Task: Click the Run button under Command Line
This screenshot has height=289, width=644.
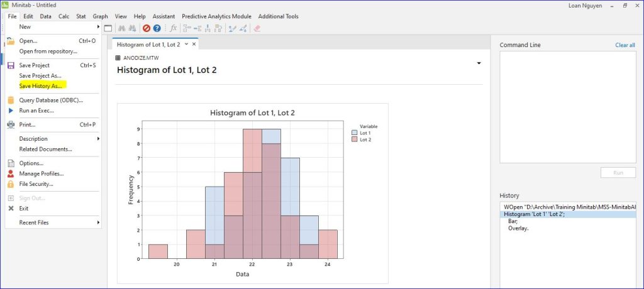Action: coord(618,172)
